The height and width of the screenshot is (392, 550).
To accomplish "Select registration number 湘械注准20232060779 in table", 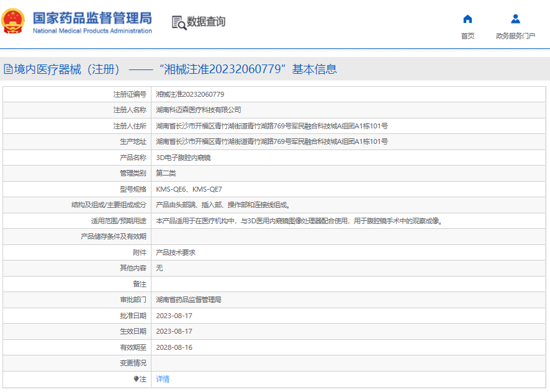I will tap(190, 94).
